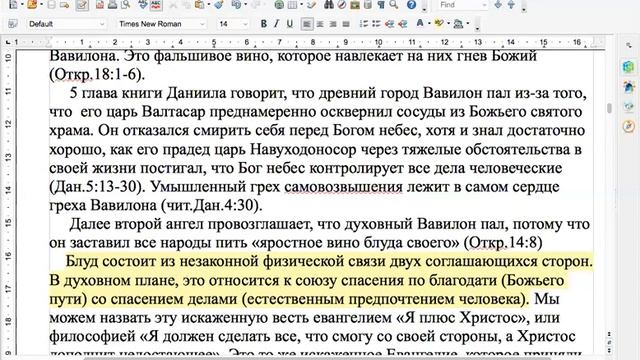Click the New document icon
The height and width of the screenshot is (360, 640).
(x=13, y=4)
